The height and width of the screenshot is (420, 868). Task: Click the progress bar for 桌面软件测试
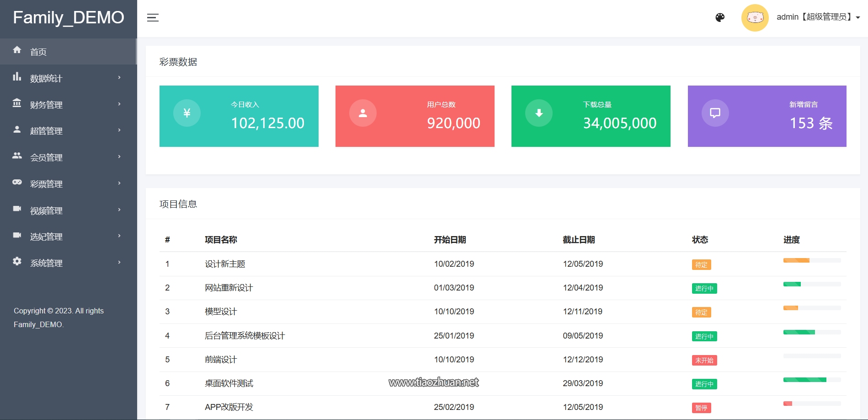coord(812,380)
